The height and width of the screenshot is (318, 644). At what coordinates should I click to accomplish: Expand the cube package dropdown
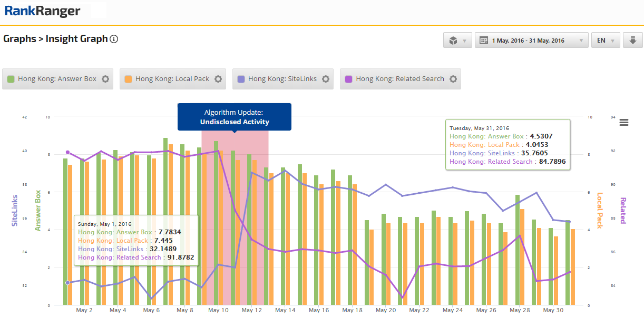coord(457,41)
